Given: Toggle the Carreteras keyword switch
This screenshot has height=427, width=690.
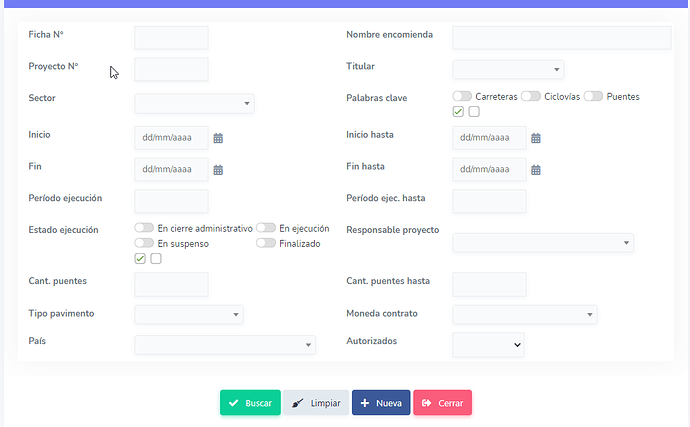Looking at the screenshot, I should click(462, 96).
